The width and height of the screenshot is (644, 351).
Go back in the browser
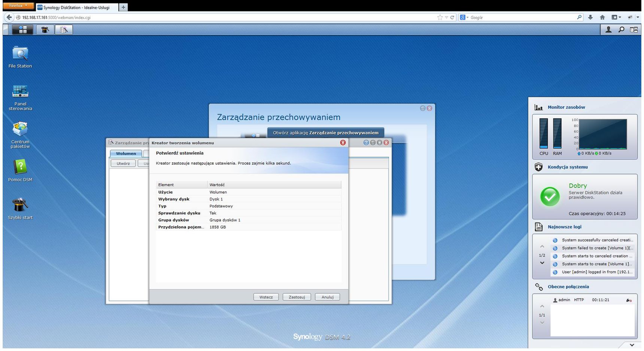[x=9, y=17]
